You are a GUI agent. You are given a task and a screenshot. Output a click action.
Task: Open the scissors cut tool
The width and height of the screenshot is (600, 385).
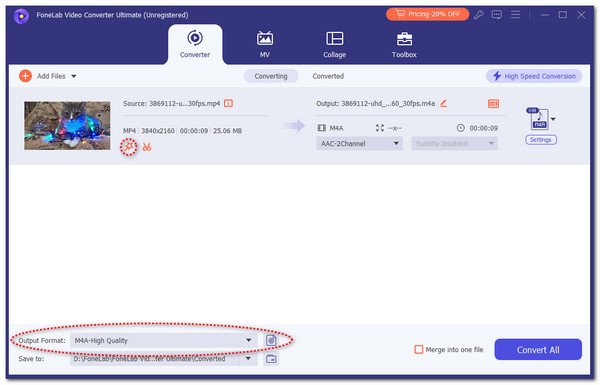[147, 147]
